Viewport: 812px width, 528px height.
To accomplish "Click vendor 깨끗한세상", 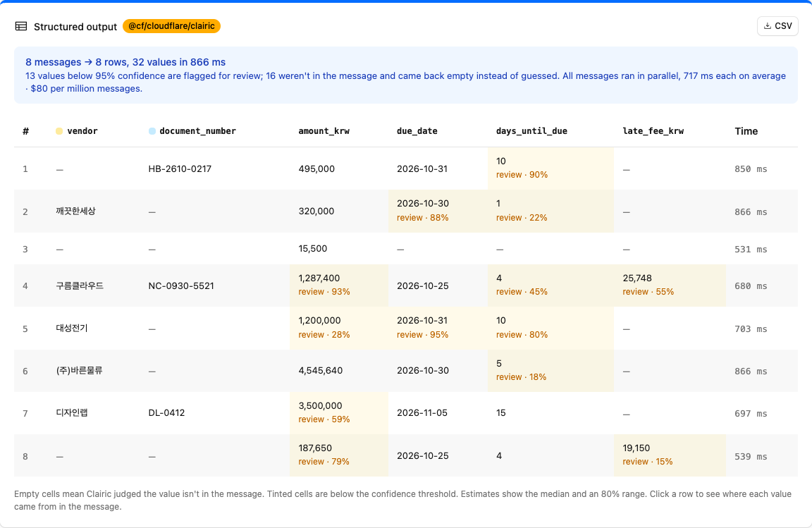I will pos(75,211).
